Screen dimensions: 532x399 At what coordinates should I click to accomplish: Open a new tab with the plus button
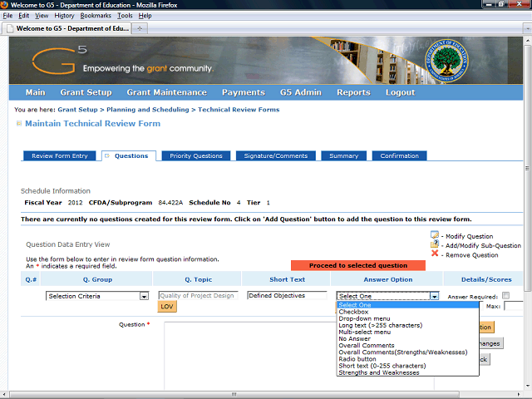point(140,28)
